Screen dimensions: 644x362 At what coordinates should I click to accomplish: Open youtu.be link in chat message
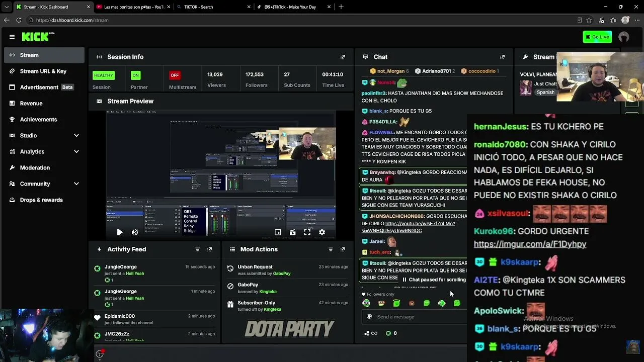[408, 227]
